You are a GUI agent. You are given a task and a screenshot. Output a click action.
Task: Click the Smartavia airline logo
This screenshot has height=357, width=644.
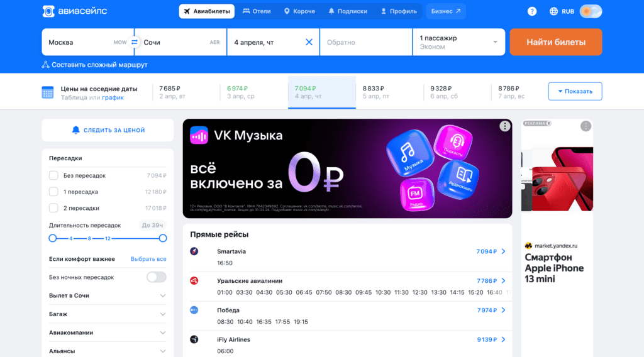click(x=194, y=251)
